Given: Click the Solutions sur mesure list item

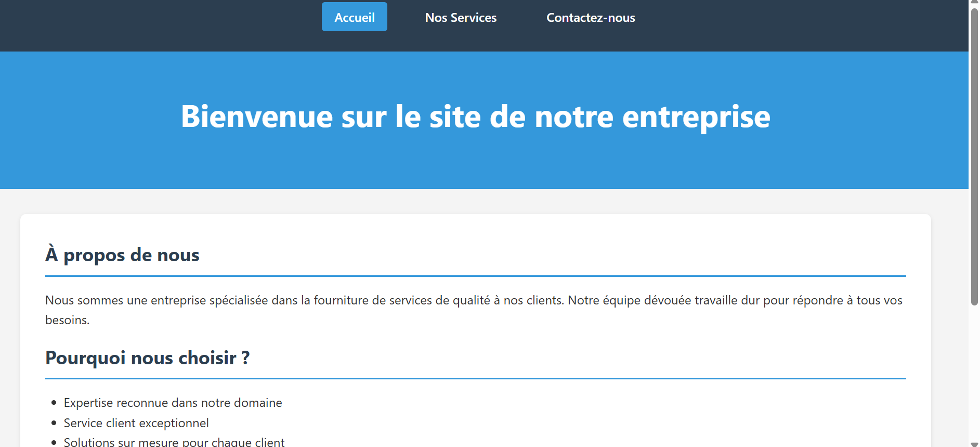Looking at the screenshot, I should [174, 442].
